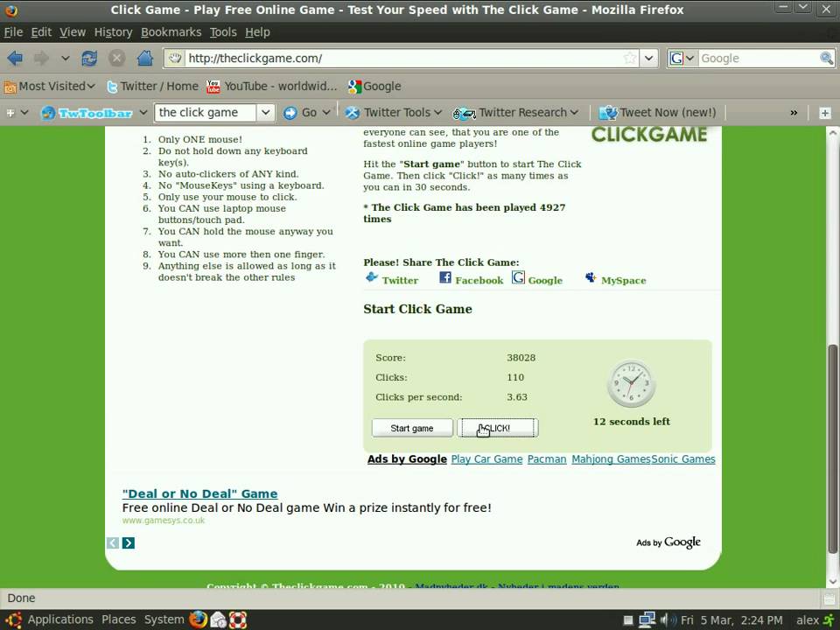Open the Pacman ad link
The height and width of the screenshot is (630, 840).
pos(546,459)
